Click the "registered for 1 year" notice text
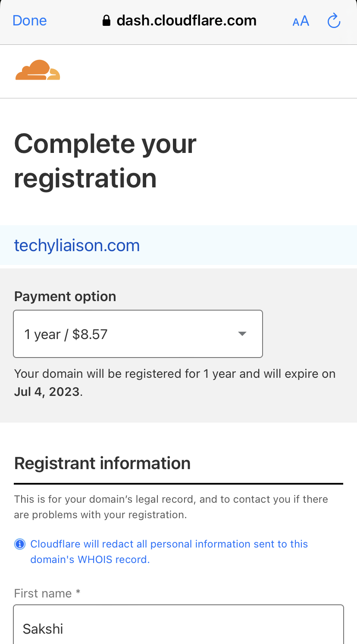 tap(175, 383)
